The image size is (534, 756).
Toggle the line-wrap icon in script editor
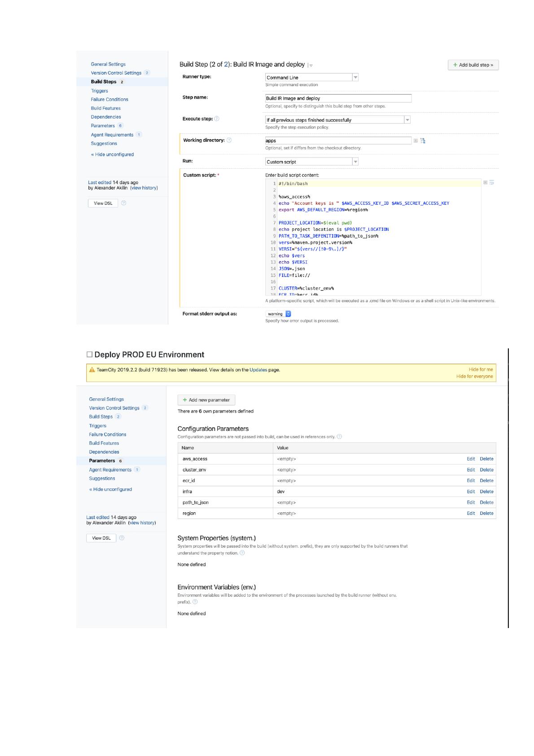[492, 182]
